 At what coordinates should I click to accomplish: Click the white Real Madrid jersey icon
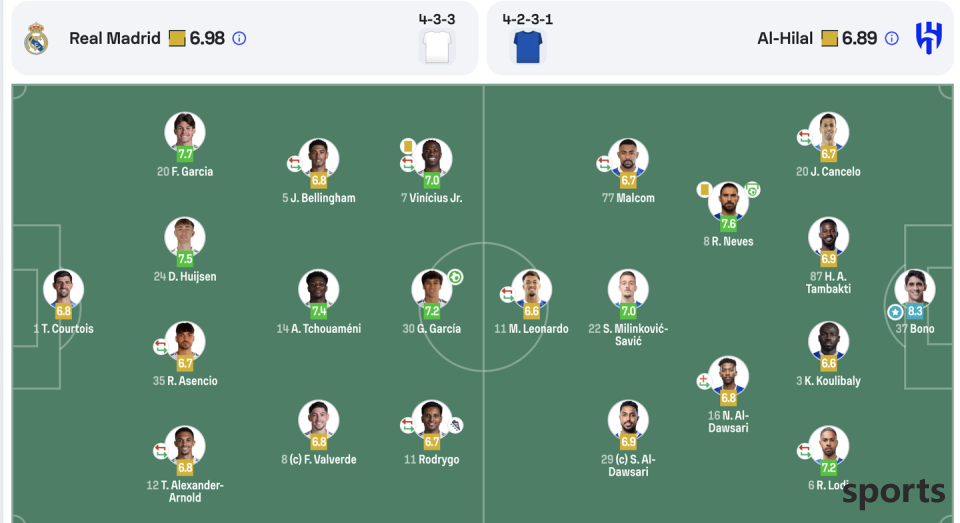437,47
